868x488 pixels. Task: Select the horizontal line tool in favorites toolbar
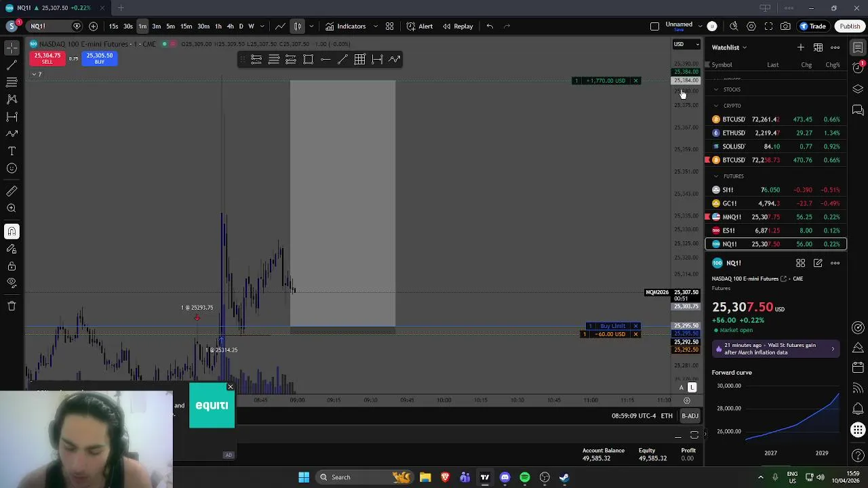click(325, 60)
